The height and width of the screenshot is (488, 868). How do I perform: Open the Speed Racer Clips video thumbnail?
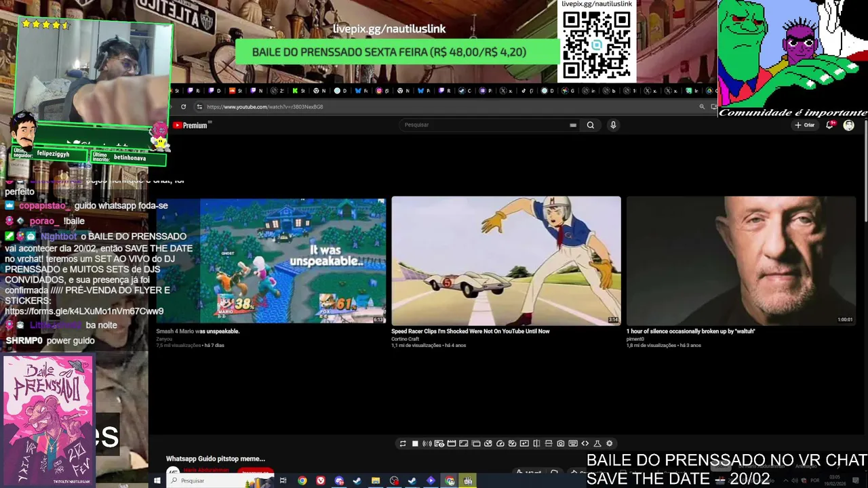click(x=506, y=261)
